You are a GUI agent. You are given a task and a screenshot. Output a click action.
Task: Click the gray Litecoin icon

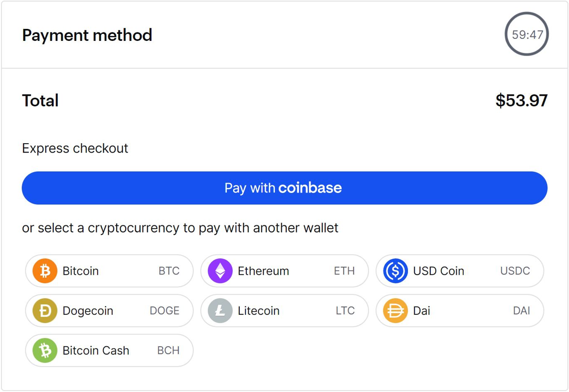220,311
